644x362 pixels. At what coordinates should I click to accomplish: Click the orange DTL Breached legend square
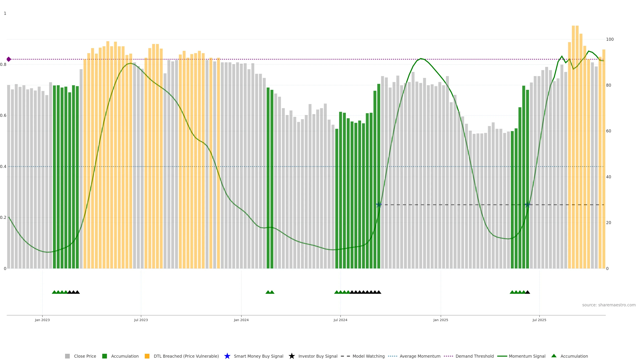click(147, 356)
